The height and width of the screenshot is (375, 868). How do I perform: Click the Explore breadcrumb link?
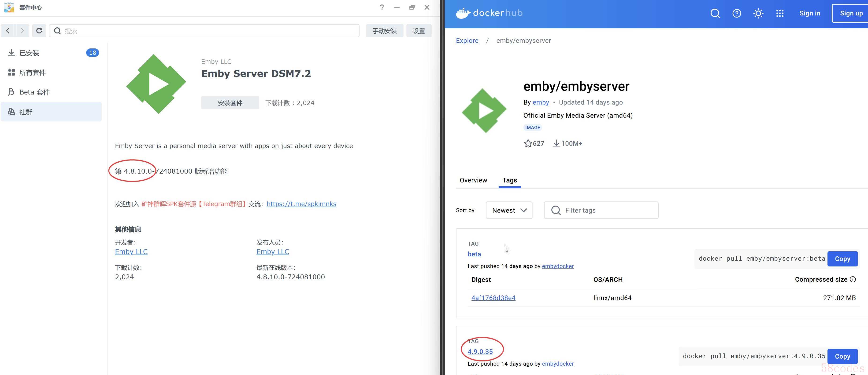coord(467,40)
